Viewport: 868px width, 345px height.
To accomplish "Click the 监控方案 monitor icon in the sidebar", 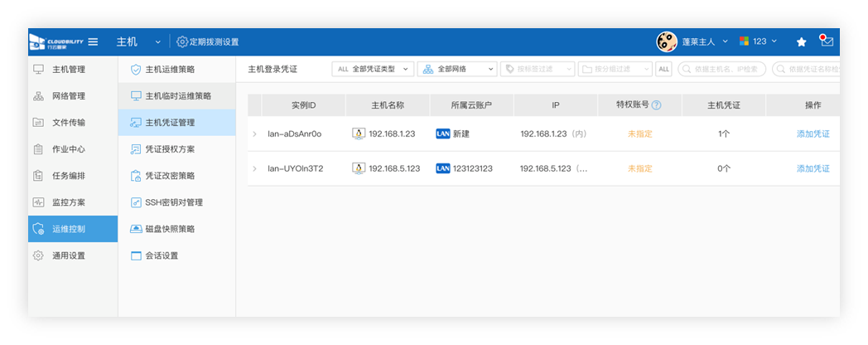I will click(38, 202).
